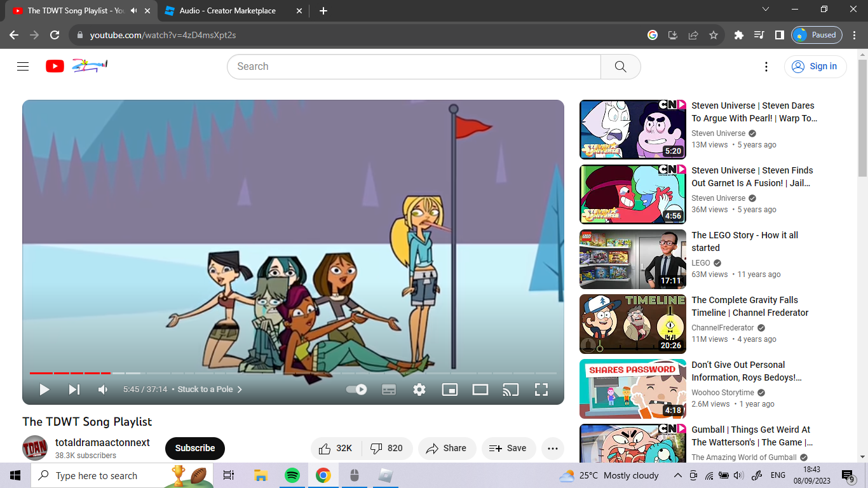Open 'The Complete Gravity Falls Timeline' title

(x=750, y=306)
